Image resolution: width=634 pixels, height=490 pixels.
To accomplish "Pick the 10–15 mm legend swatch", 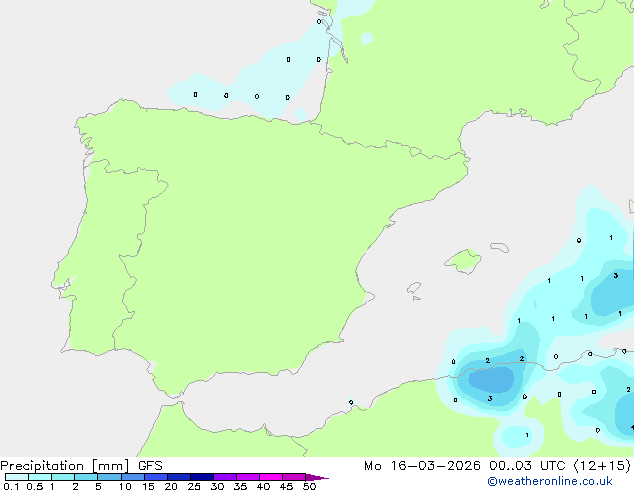I will pos(132,477).
